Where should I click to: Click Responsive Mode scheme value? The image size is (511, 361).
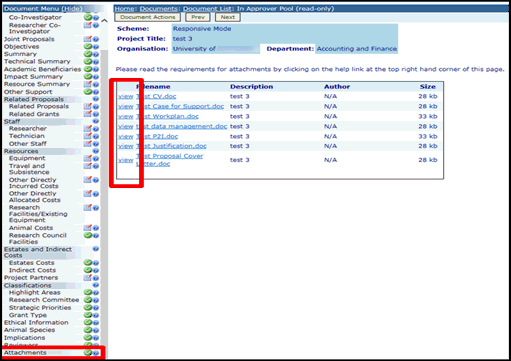tap(202, 29)
